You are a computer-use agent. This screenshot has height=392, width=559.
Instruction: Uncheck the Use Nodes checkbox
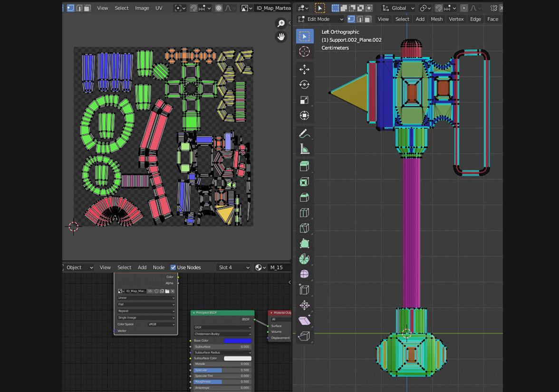(x=173, y=268)
